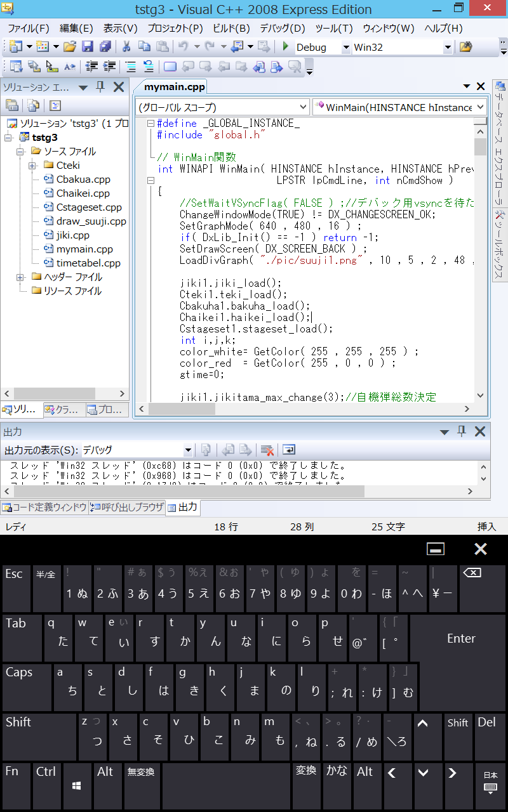508x812 pixels.
Task: Open the ツール(T) menu
Action: pos(334,29)
